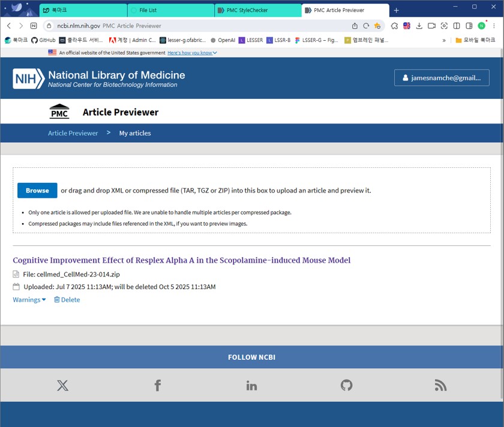Expand the Warnings dropdown
The height and width of the screenshot is (427, 504).
click(29, 300)
